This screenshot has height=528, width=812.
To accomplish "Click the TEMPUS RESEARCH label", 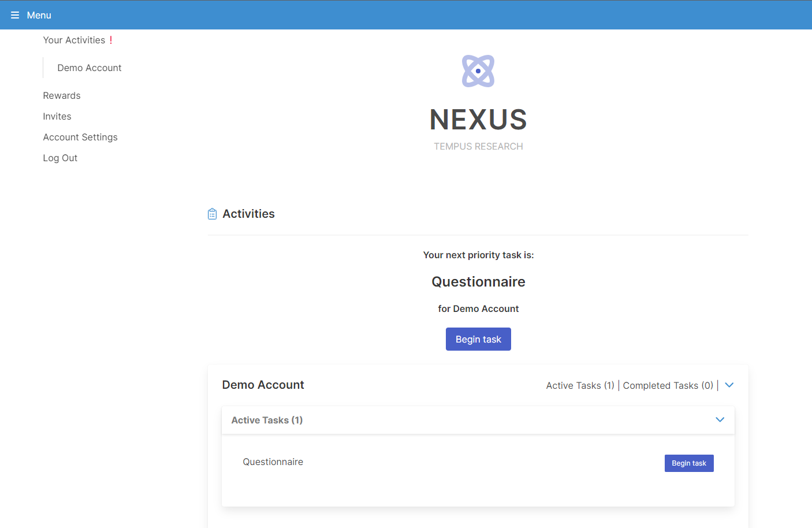I will pyautogui.click(x=478, y=146).
